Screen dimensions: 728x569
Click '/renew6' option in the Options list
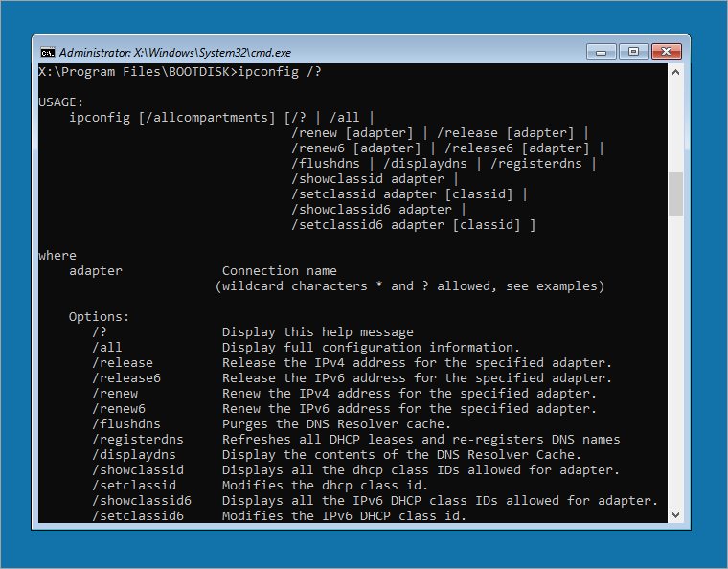pyautogui.click(x=119, y=408)
